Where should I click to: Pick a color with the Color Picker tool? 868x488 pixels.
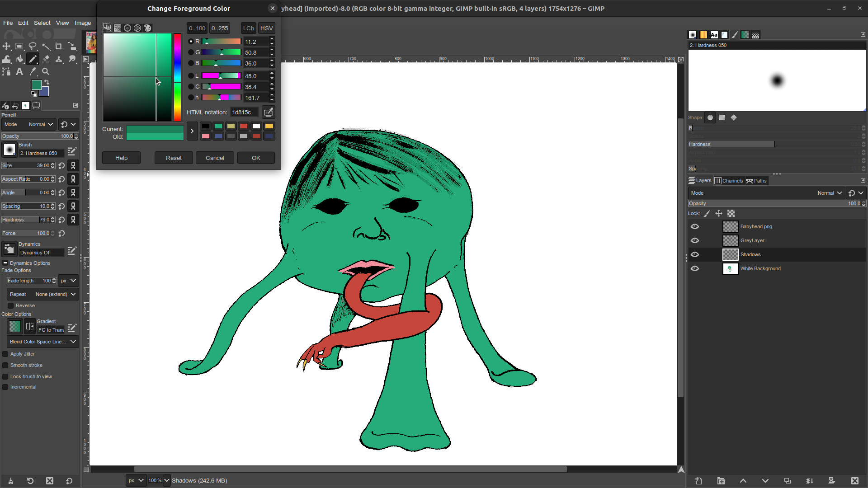pyautogui.click(x=33, y=71)
